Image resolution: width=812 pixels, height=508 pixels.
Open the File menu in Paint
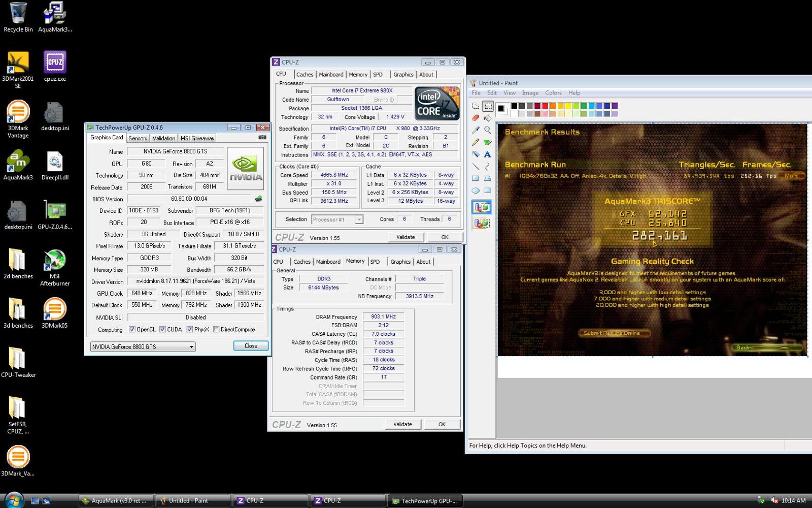[x=476, y=93]
